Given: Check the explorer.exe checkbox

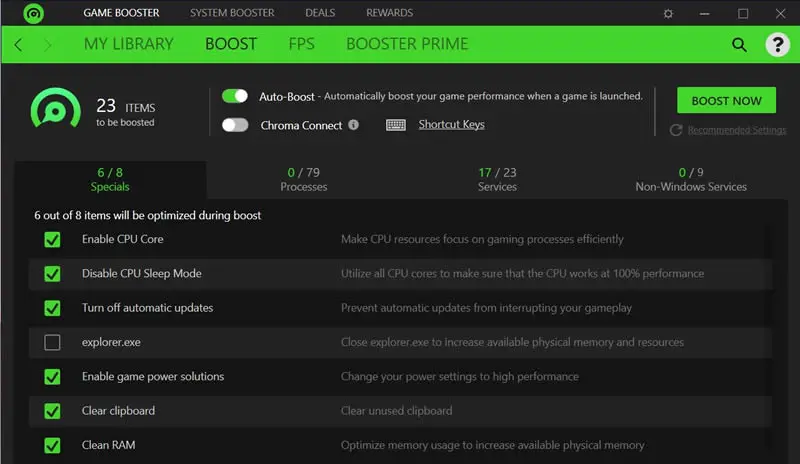Looking at the screenshot, I should 52,342.
